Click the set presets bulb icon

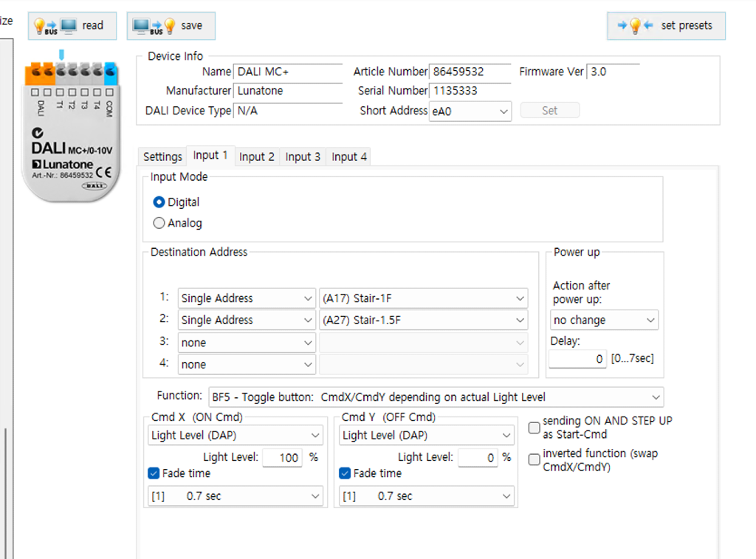(635, 26)
